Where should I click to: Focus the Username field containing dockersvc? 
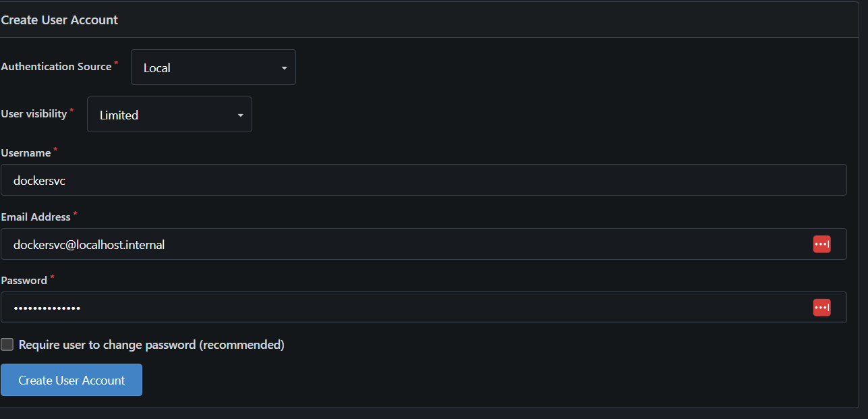click(424, 180)
